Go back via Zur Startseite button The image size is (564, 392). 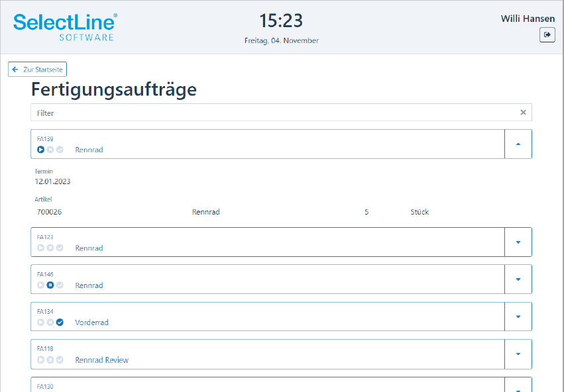point(37,70)
